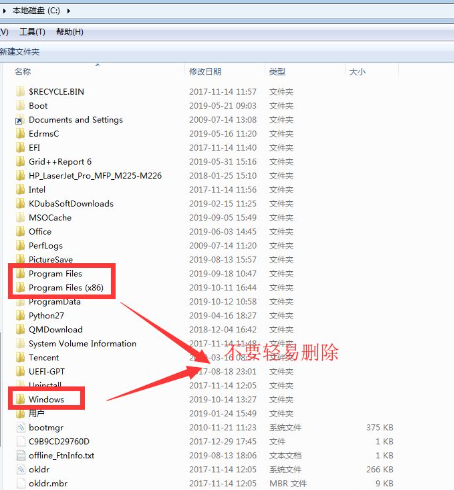Viewport: 454px width, 490px height.
Task: Click the 266 KB size value
Action: point(380,469)
